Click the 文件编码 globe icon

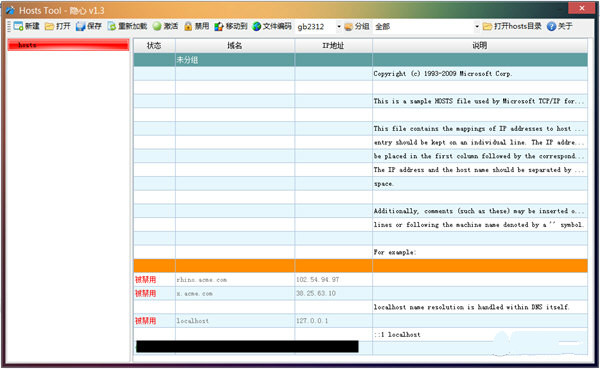[x=256, y=26]
